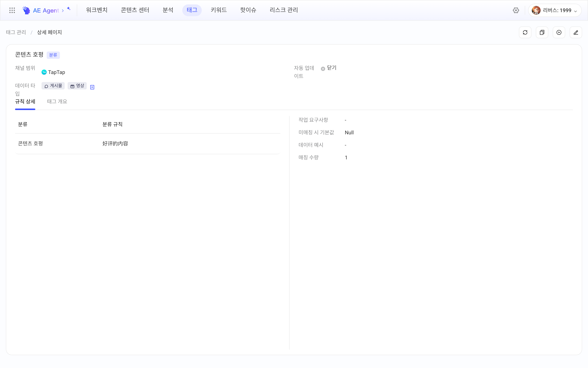Click the 분류 badge next to title

[53, 55]
